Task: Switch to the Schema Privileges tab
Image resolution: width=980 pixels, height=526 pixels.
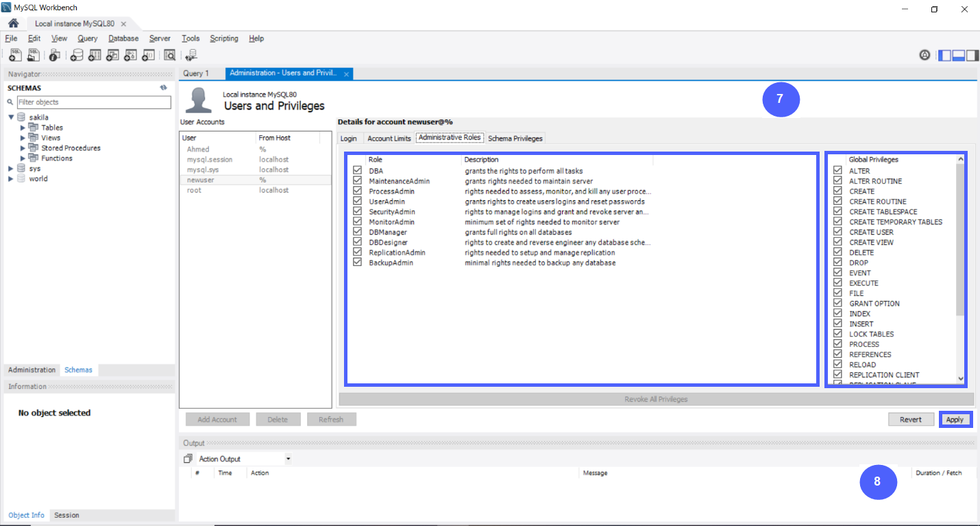Action: click(x=515, y=139)
